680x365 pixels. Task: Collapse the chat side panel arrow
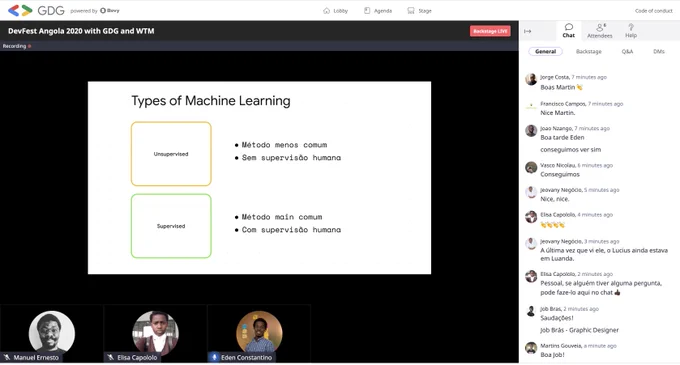click(x=528, y=31)
